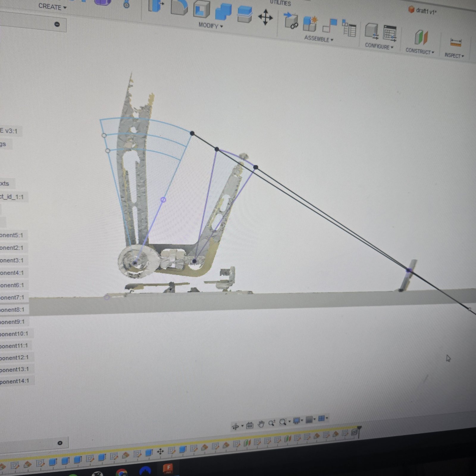Collapse the browser panel minus button
476x476 pixels.
(x=57, y=24)
